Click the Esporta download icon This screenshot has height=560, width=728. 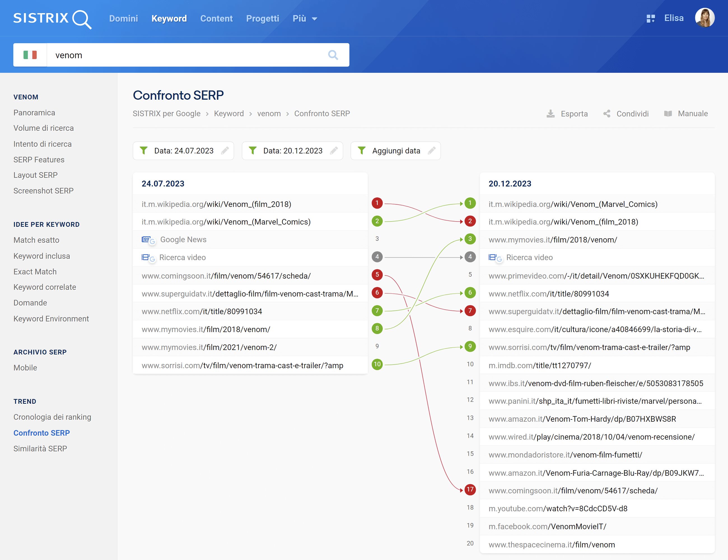tap(550, 114)
